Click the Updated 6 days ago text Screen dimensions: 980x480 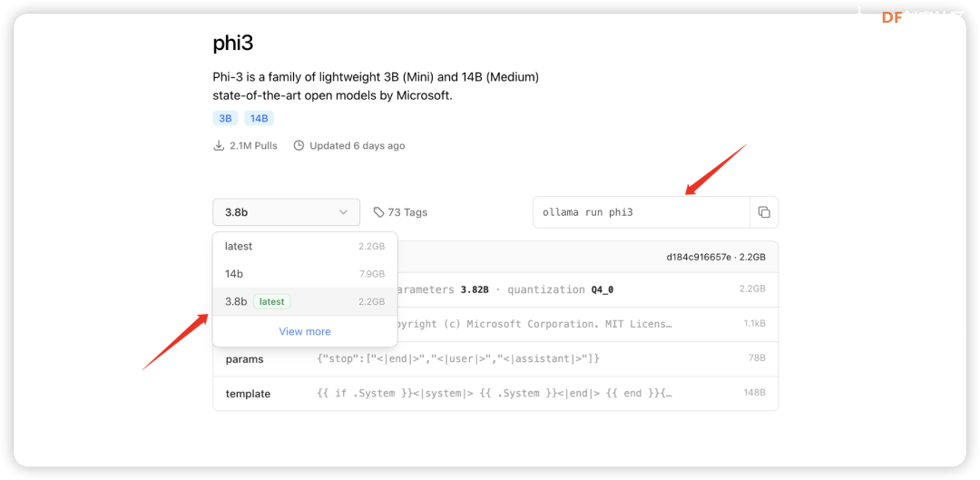(x=349, y=145)
